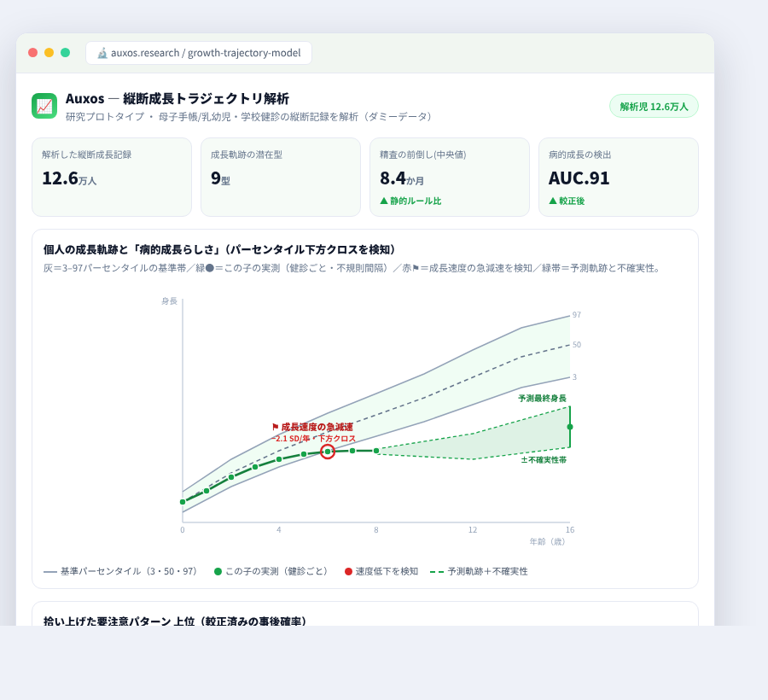Screen dimensions: 768x700
Task: Click the 拾い上げた要注意パターン section heading
Action: click(x=175, y=621)
